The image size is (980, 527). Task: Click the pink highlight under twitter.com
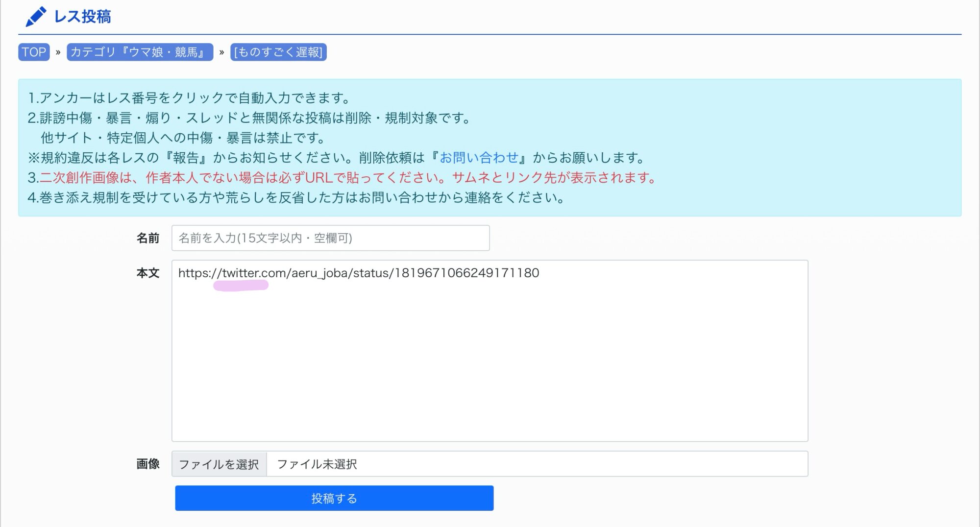pos(241,286)
